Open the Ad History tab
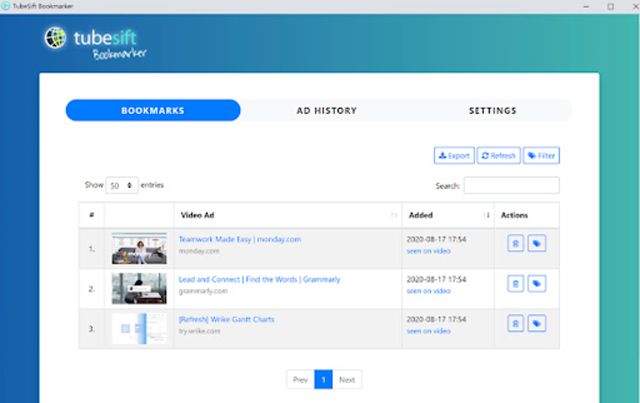 (x=327, y=111)
